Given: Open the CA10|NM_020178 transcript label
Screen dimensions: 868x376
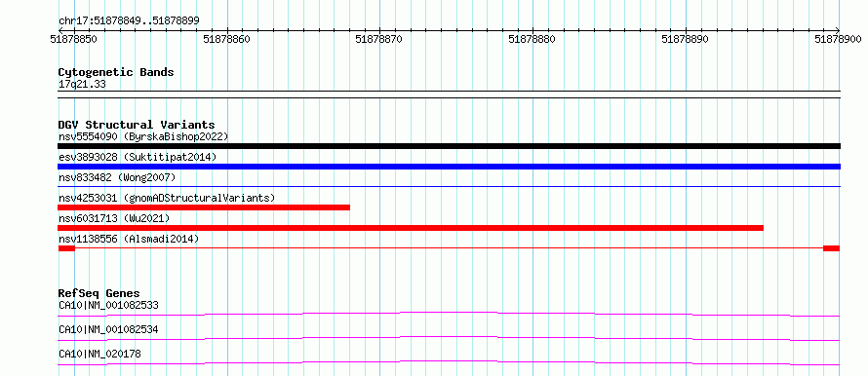Looking at the screenshot, I should 99,354.
